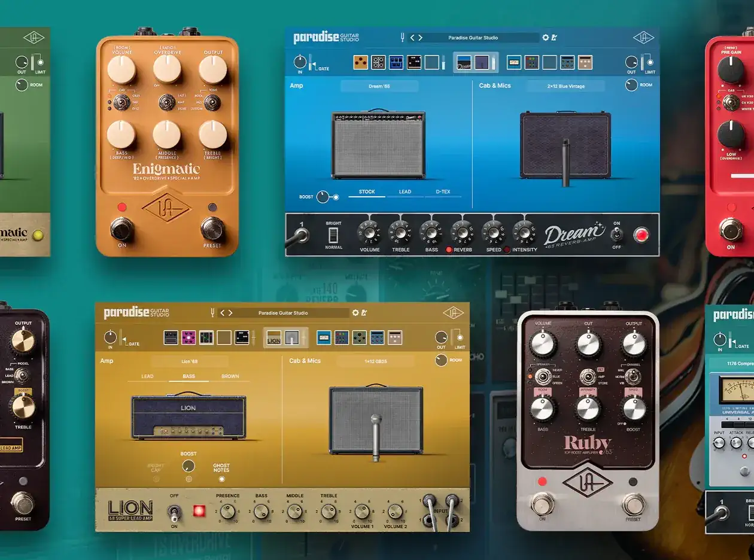The height and width of the screenshot is (560, 754).
Task: Enable Ghost Notes in the Lion '68 window
Action: click(x=221, y=479)
